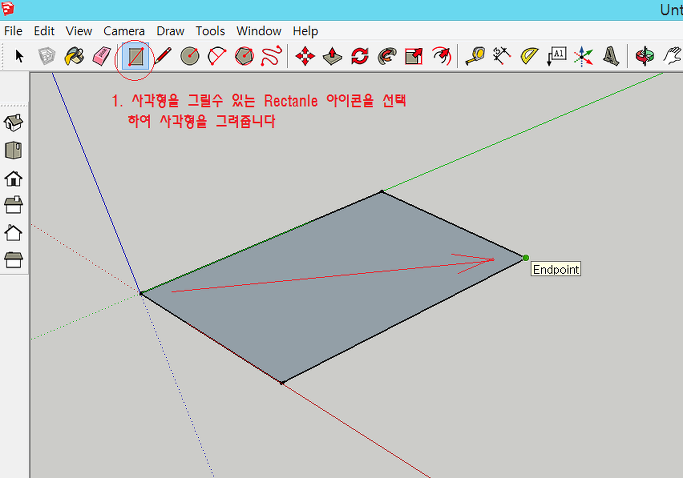Activate the Scale tool

tap(414, 56)
